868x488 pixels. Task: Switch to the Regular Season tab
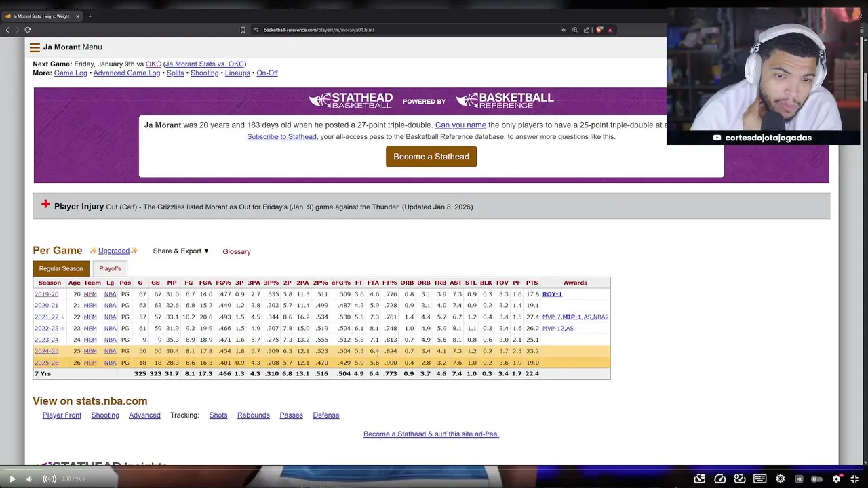pyautogui.click(x=61, y=269)
